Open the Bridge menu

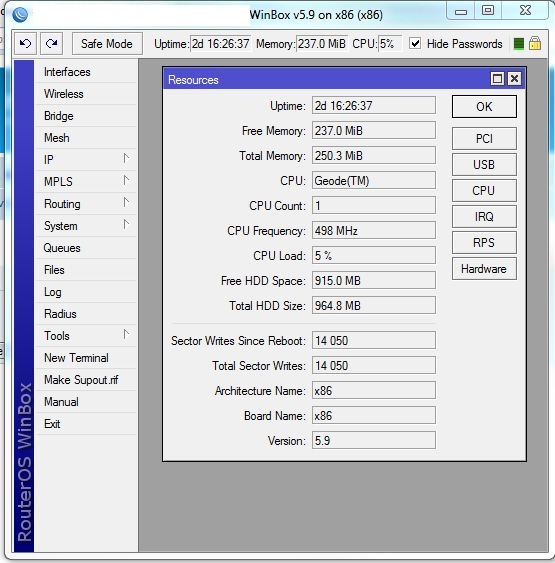tap(86, 116)
